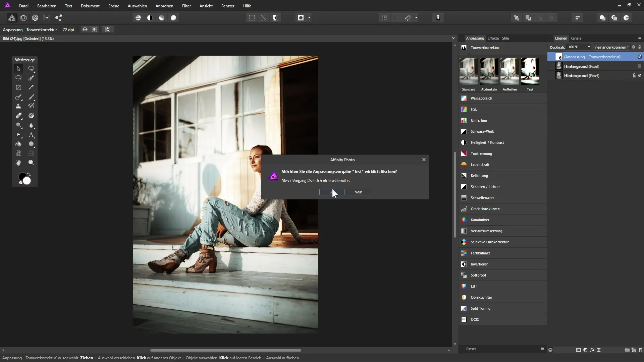Toggle the Quick Mask toolbar button
The width and height of the screenshot is (644, 362).
coord(301,18)
